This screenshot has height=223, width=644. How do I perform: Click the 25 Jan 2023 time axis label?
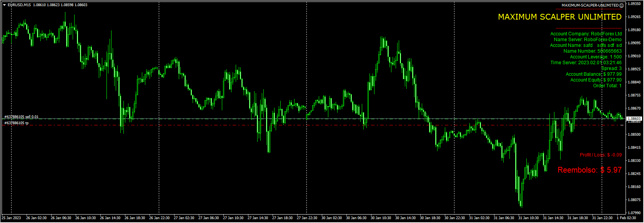[11, 218]
